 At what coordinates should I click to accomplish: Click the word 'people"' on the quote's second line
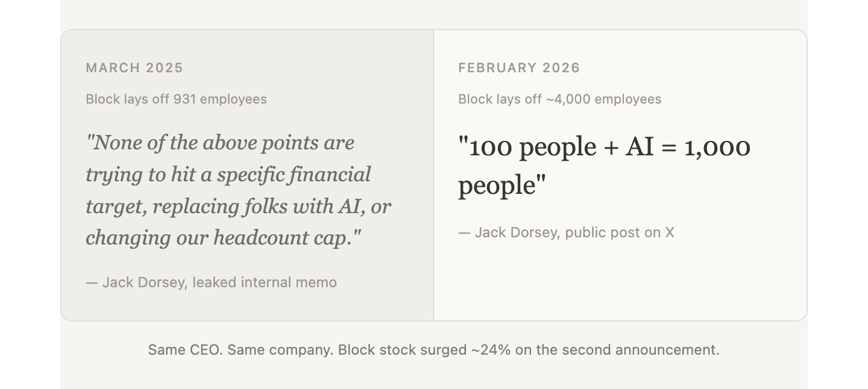click(x=502, y=185)
